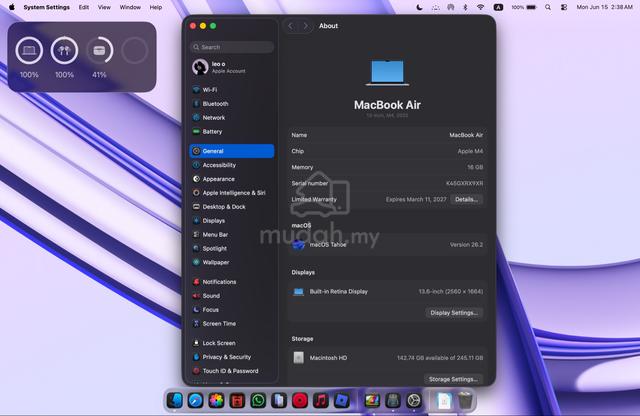The image size is (640, 416).
Task: Open the Apple menu
Action: click(11, 7)
